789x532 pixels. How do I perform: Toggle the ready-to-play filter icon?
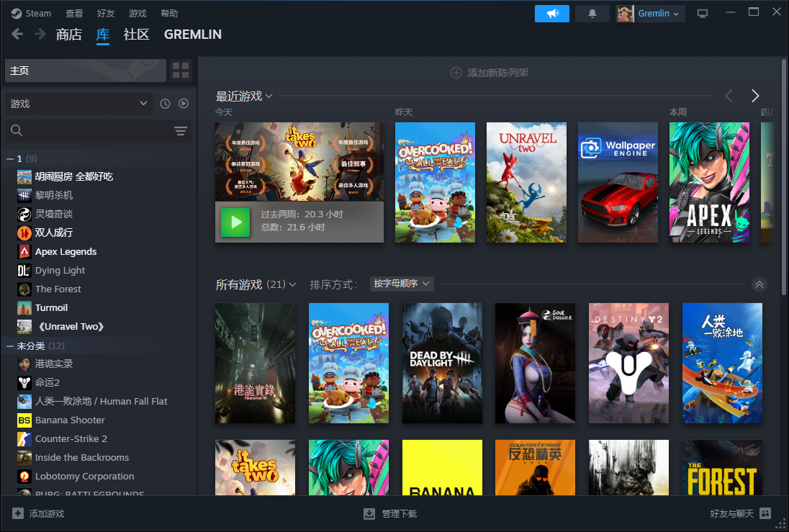(x=184, y=104)
